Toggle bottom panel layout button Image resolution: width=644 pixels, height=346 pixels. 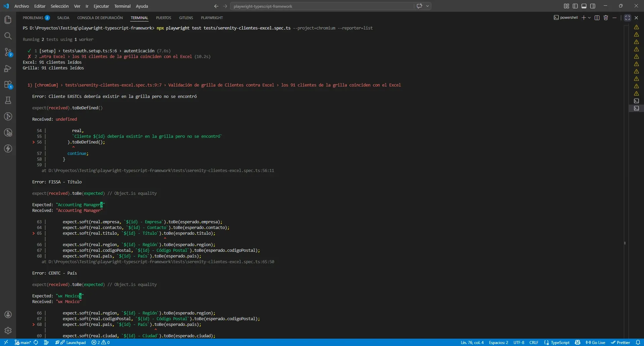[584, 6]
